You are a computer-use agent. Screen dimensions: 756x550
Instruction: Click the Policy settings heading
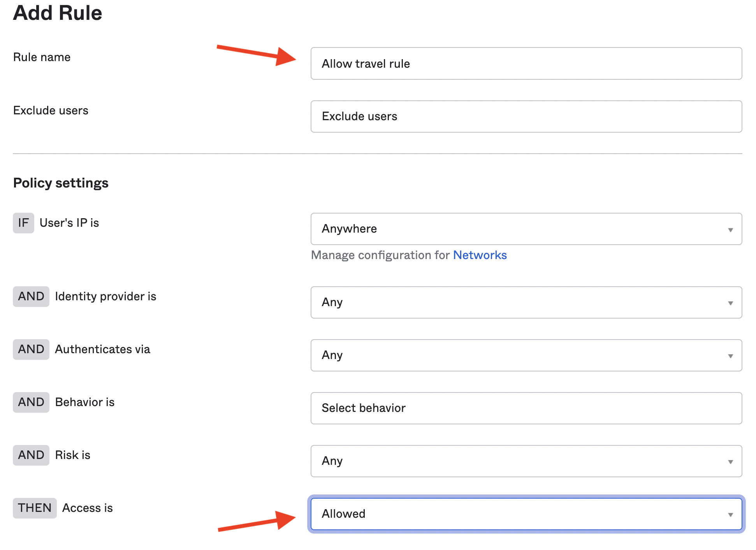(61, 183)
